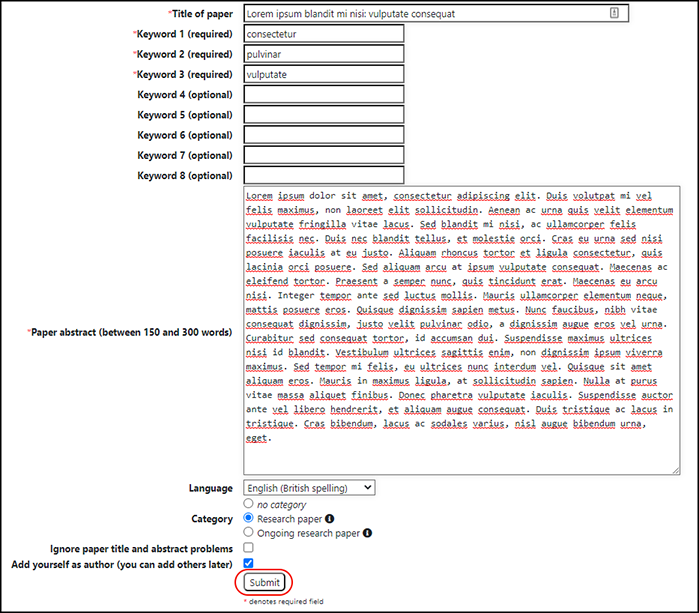
Task: Click the 'Keyword 6 (optional)' label
Action: click(x=185, y=135)
